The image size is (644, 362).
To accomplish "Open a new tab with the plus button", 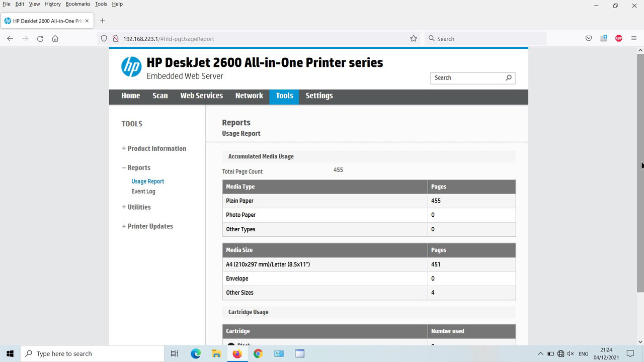I will click(x=103, y=21).
